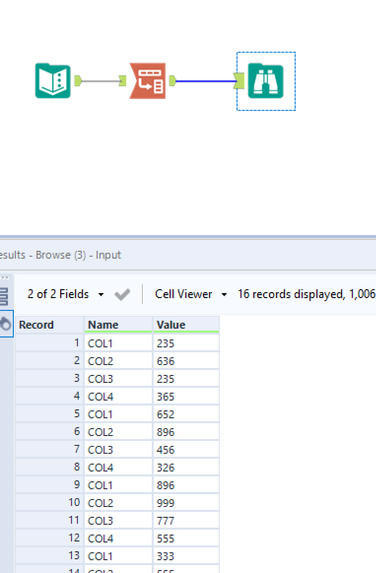Click Name cell COL3 in row 3
Viewport: 376px width, 573px height.
tap(118, 379)
